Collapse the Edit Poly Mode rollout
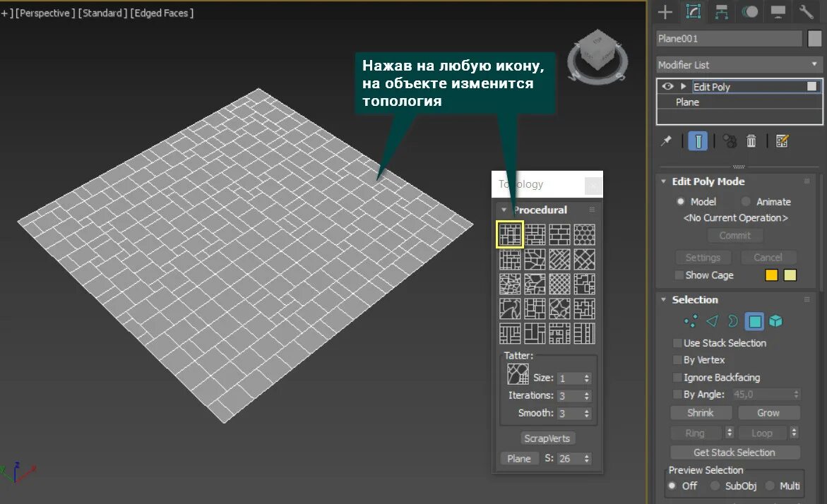Image resolution: width=827 pixels, height=504 pixels. 663,181
